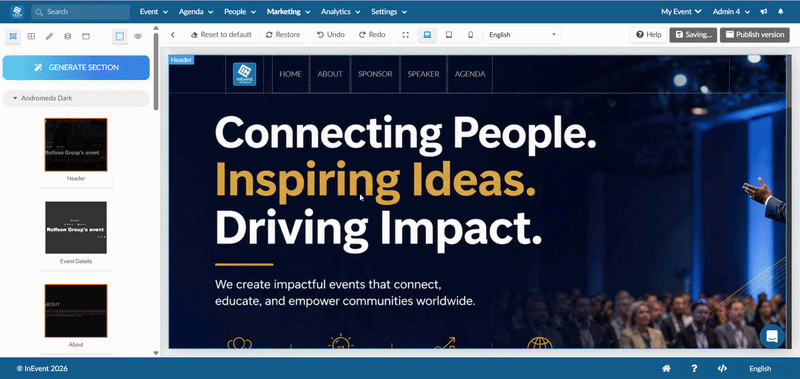800x379 pixels.
Task: Open the Settings menu
Action: tap(389, 12)
